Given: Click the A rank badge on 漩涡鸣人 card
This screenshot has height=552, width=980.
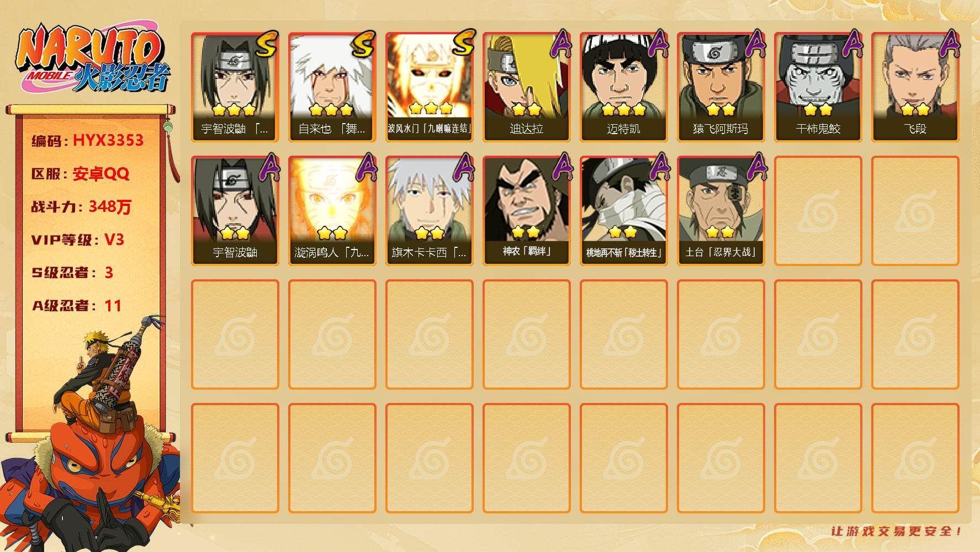Looking at the screenshot, I should pyautogui.click(x=367, y=167).
